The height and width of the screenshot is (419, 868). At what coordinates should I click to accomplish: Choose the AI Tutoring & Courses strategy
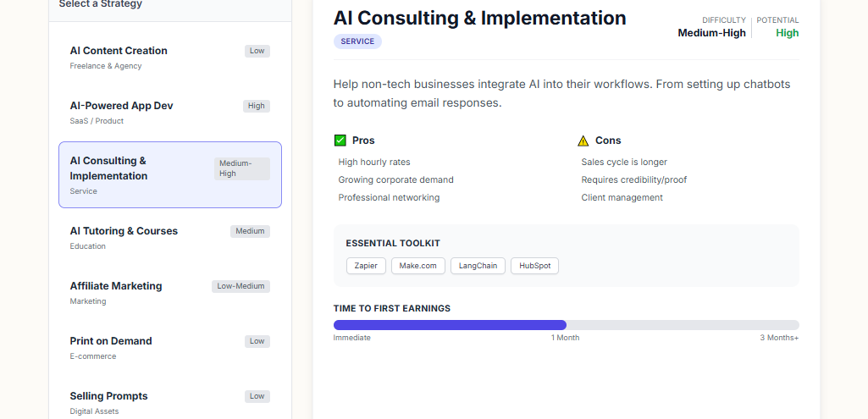[169, 238]
